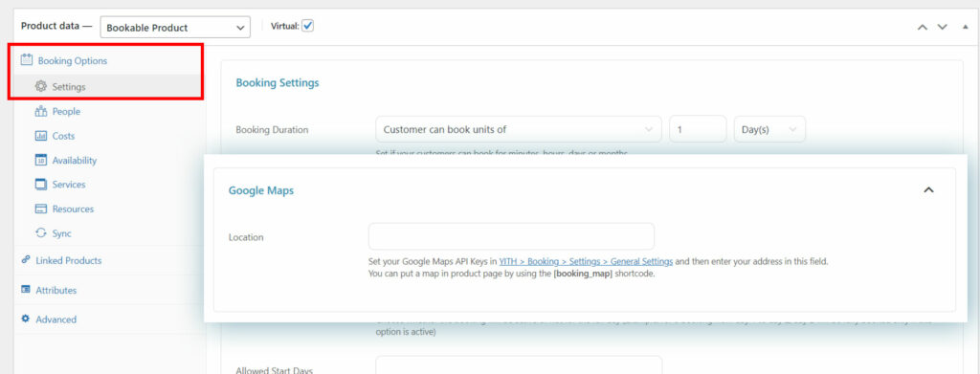Click the Costs chart icon

pyautogui.click(x=41, y=136)
